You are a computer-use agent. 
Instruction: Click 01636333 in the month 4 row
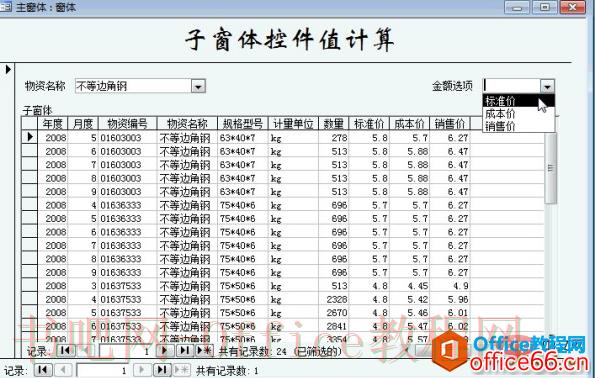[128, 205]
